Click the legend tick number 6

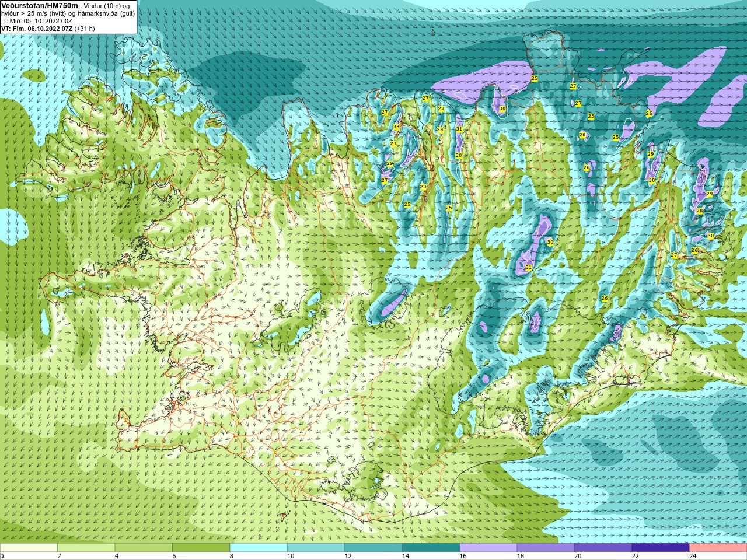174,556
